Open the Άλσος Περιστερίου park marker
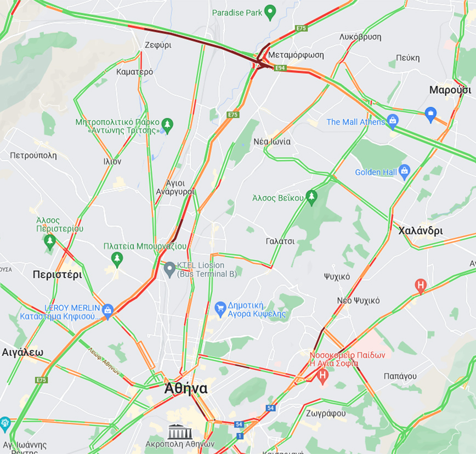476x454 pixels. coord(49,242)
